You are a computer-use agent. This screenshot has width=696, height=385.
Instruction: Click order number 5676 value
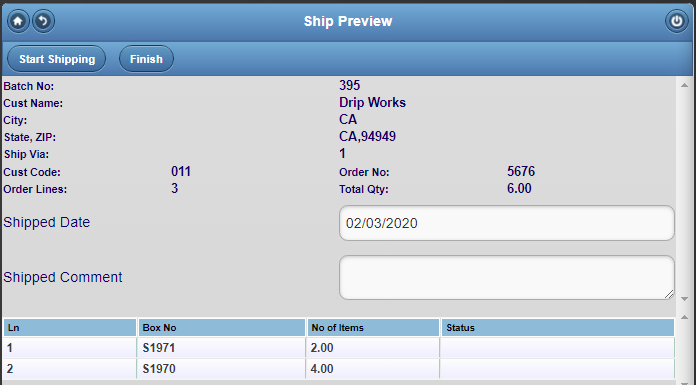(x=521, y=171)
